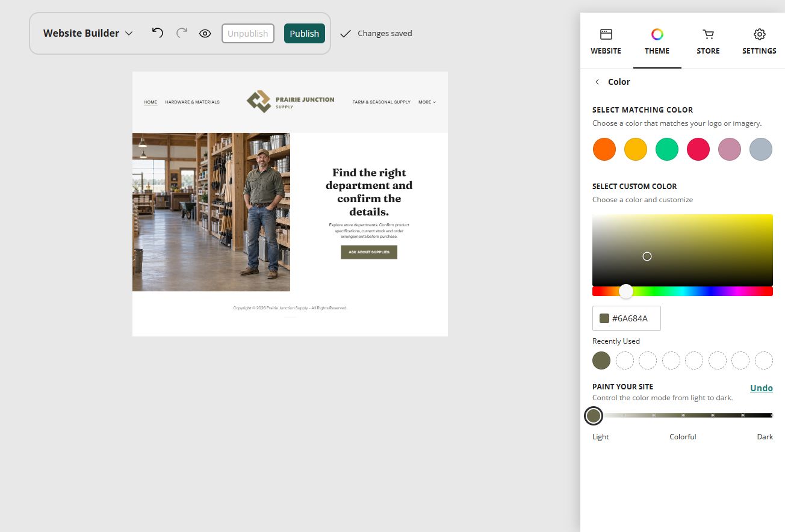Click the Home link in the site preview
This screenshot has width=785, height=532.
(x=150, y=102)
